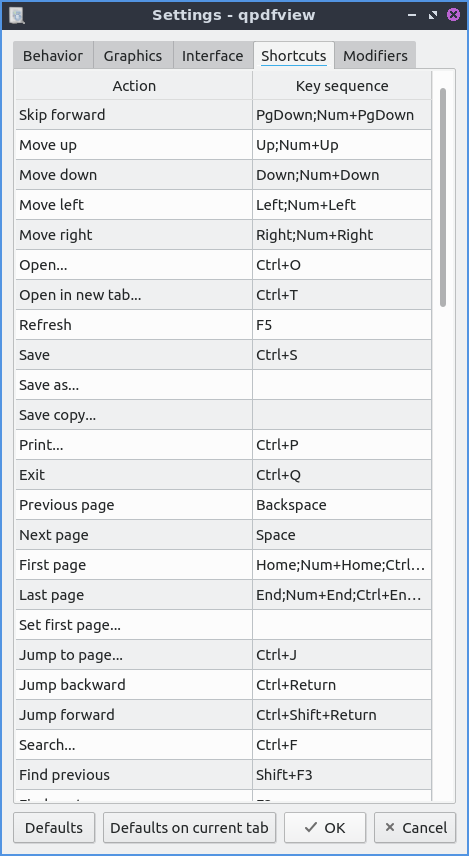Viewport: 469px width, 856px height.
Task: Minimize the Settings dialog
Action: [x=412, y=15]
